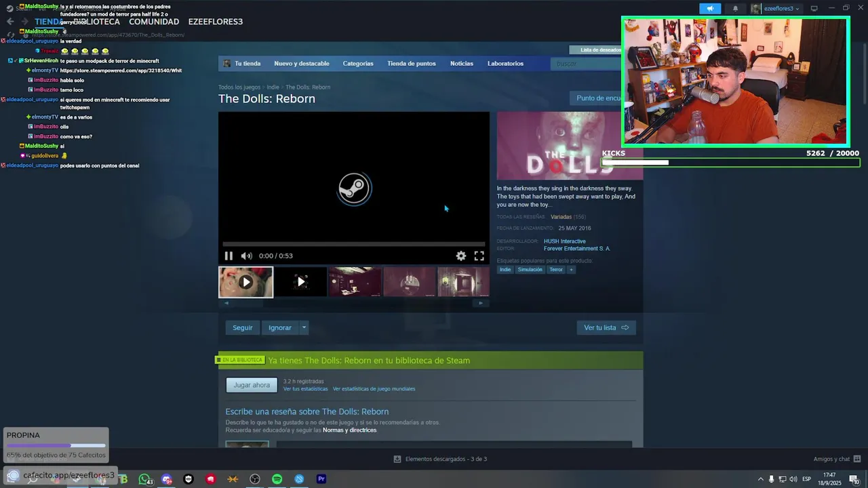
Task: Click Punto de encuentro button
Action: pos(596,98)
